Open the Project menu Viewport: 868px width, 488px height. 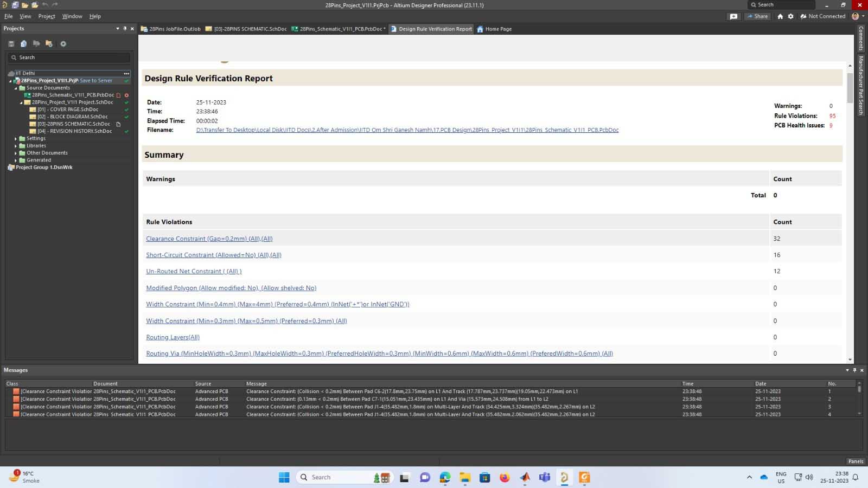[x=47, y=16]
